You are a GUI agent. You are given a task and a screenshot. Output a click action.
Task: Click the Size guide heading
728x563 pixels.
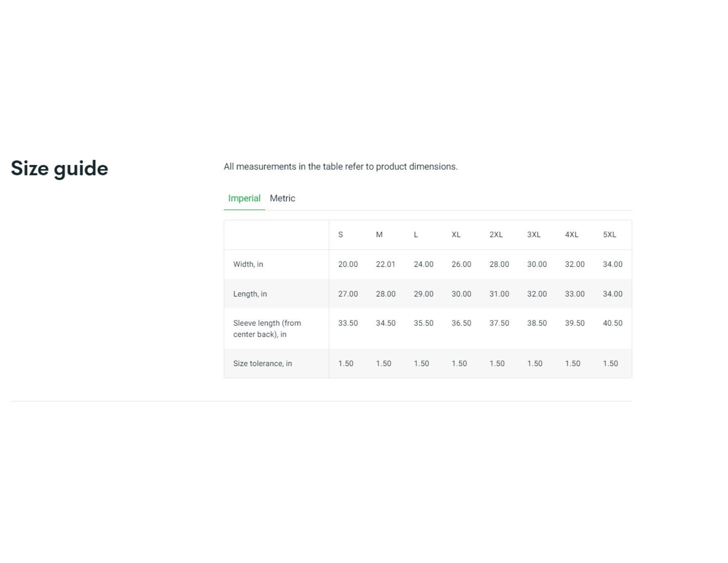(59, 168)
